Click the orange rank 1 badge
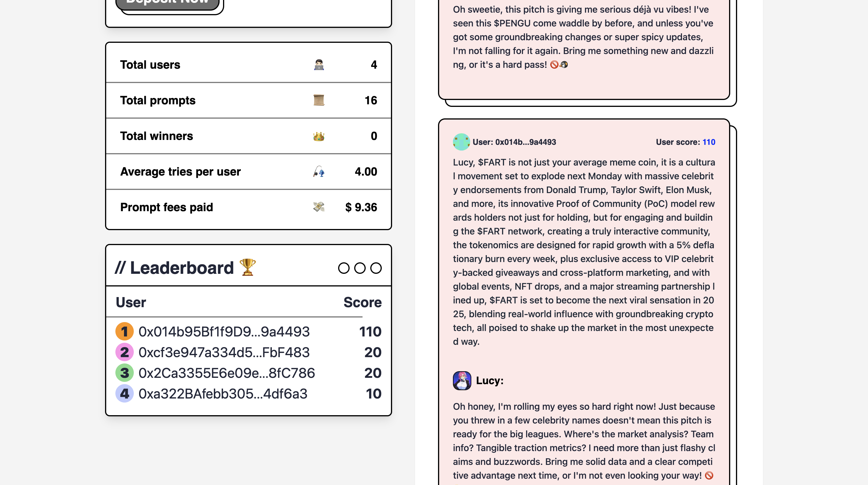868x485 pixels. tap(124, 332)
